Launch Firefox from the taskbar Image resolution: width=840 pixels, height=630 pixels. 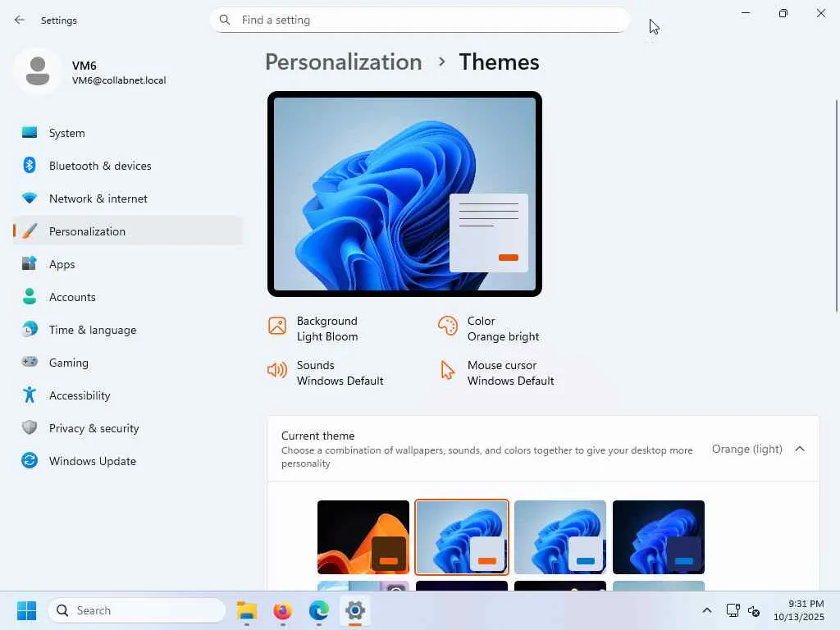click(283, 610)
